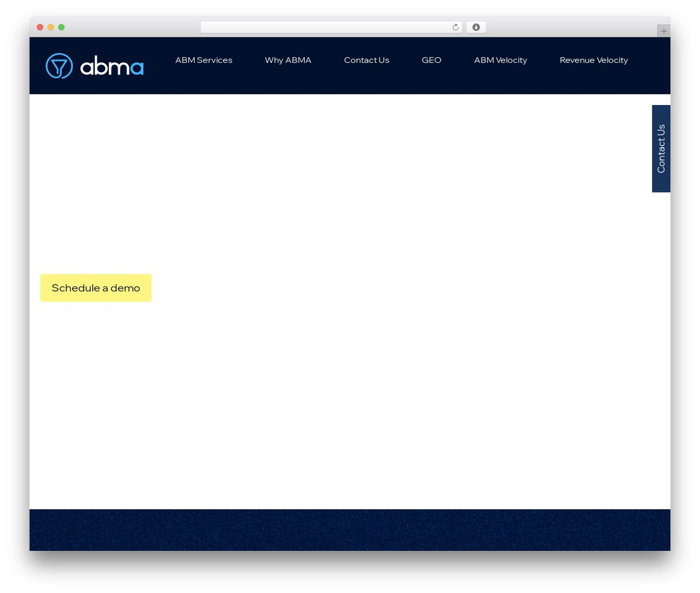Open ABM Services menu

204,60
